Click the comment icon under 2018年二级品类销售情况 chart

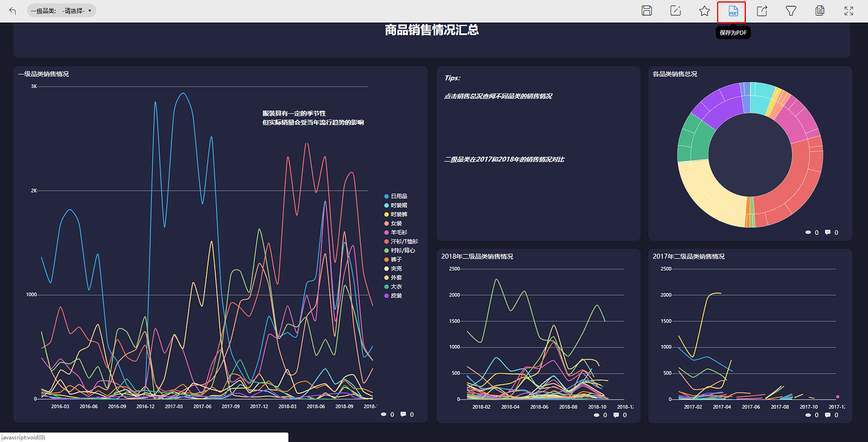click(x=616, y=415)
